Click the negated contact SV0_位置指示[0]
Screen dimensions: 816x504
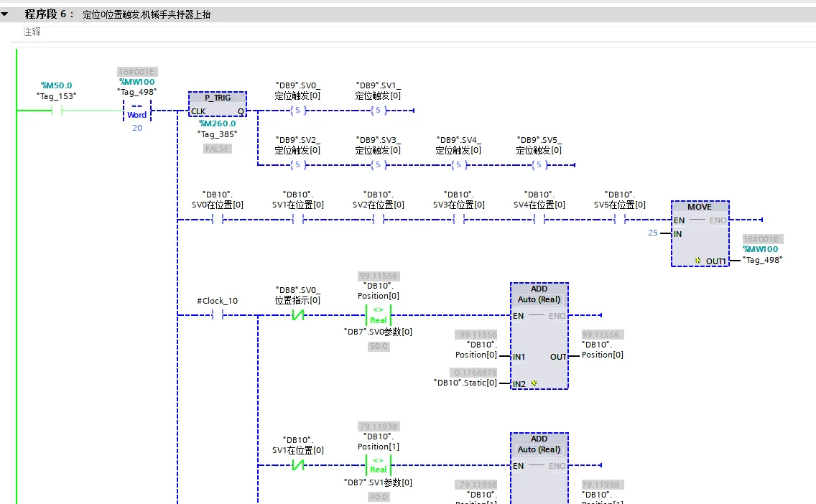click(x=297, y=314)
